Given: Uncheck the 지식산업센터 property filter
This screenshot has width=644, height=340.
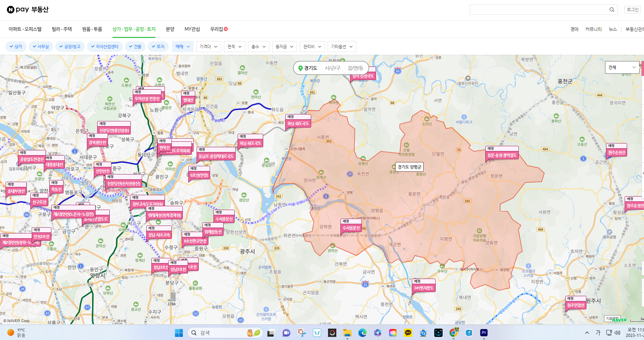Looking at the screenshot, I should pos(105,47).
